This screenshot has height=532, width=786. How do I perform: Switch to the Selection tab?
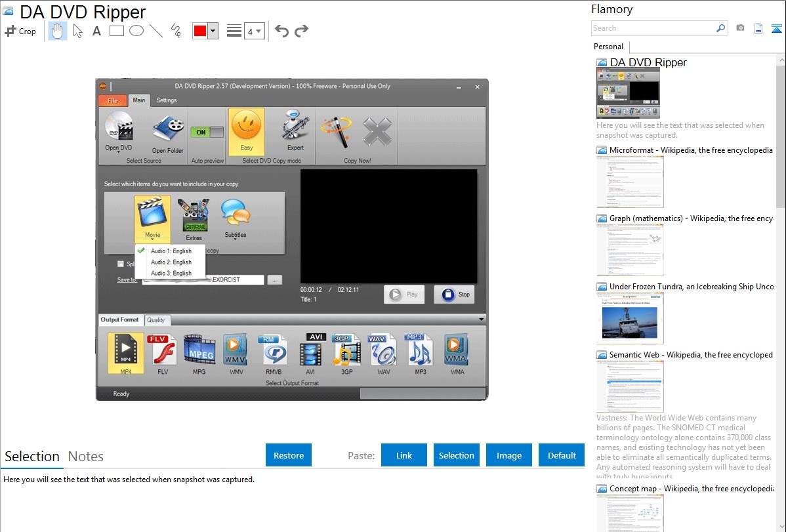[32, 457]
